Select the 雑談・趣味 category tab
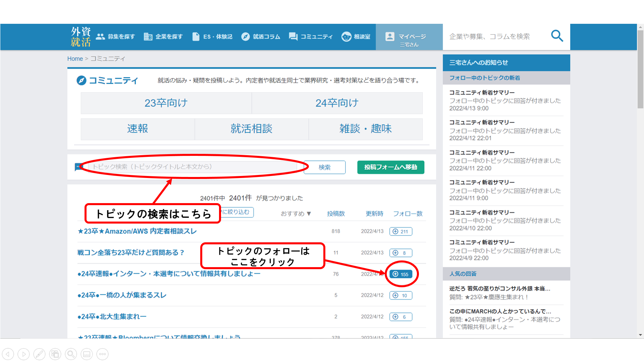The height and width of the screenshot is (362, 644). click(366, 129)
